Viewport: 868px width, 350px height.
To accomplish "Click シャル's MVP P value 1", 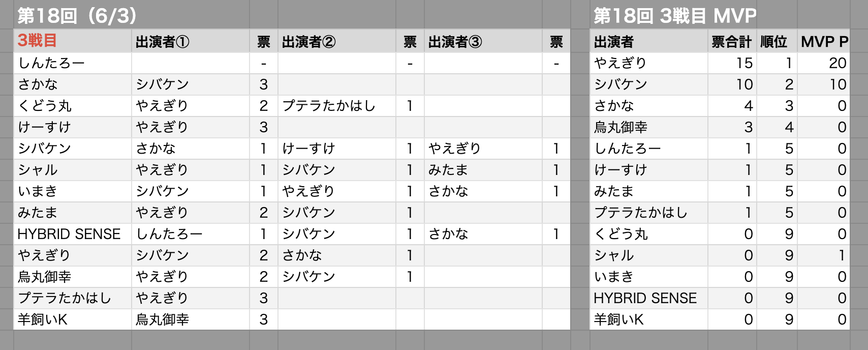I will 824,255.
